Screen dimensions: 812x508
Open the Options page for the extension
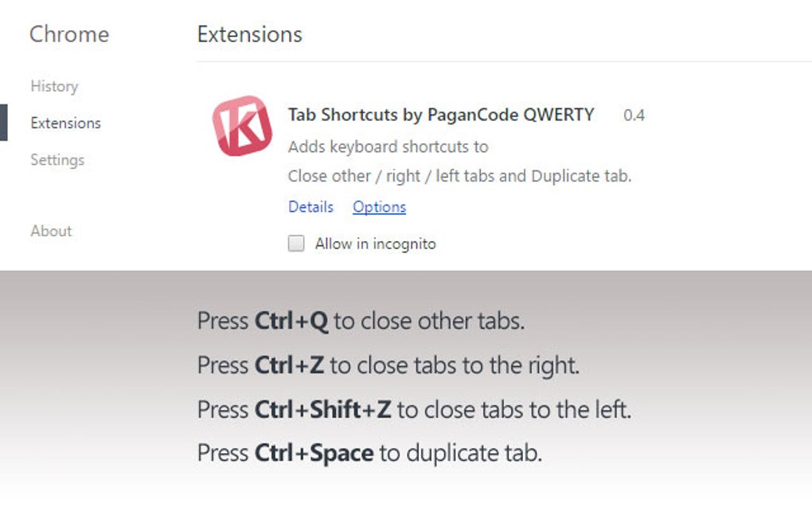click(379, 207)
